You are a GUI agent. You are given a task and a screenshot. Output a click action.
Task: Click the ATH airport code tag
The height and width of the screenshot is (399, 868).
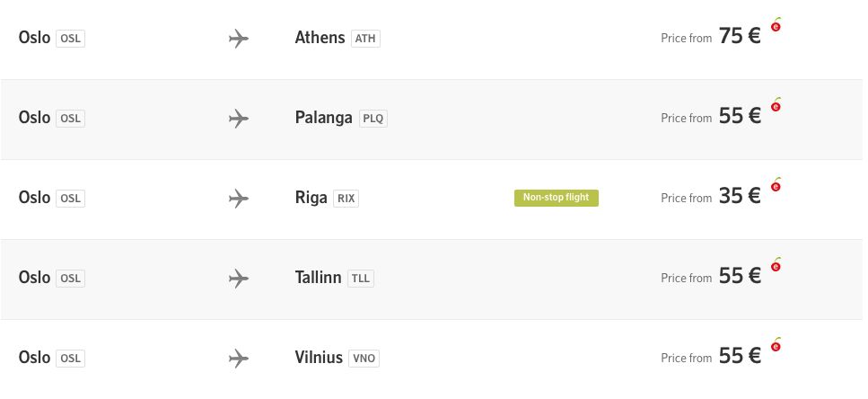[365, 39]
